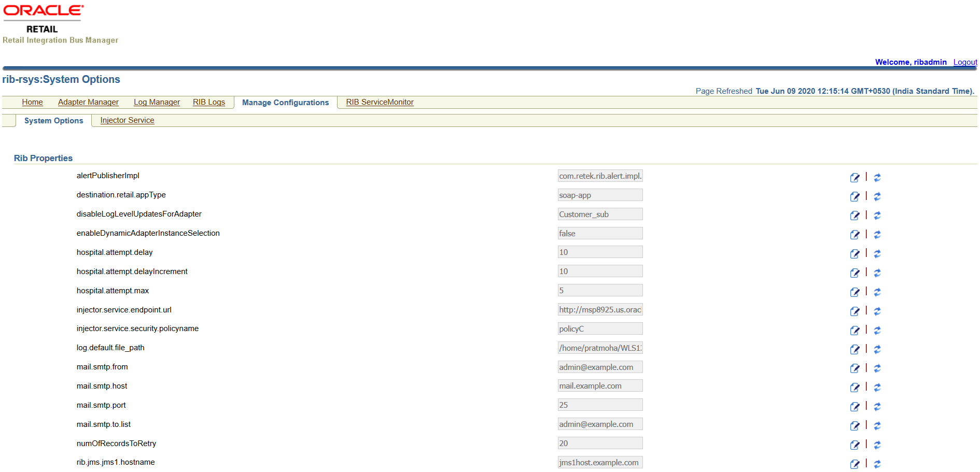Screen dimensions: 980x472
Task: Switch to the RIB Logs tab
Action: 209,102
